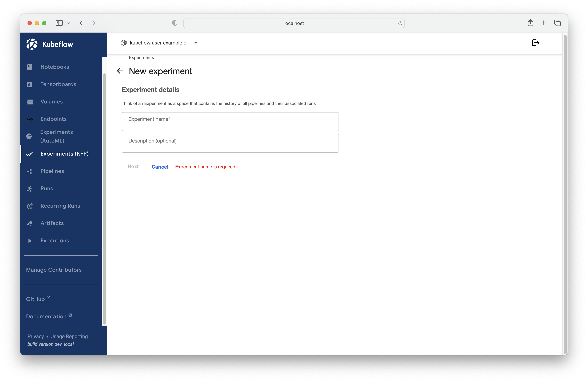Reload the page with refresh icon

click(x=400, y=23)
